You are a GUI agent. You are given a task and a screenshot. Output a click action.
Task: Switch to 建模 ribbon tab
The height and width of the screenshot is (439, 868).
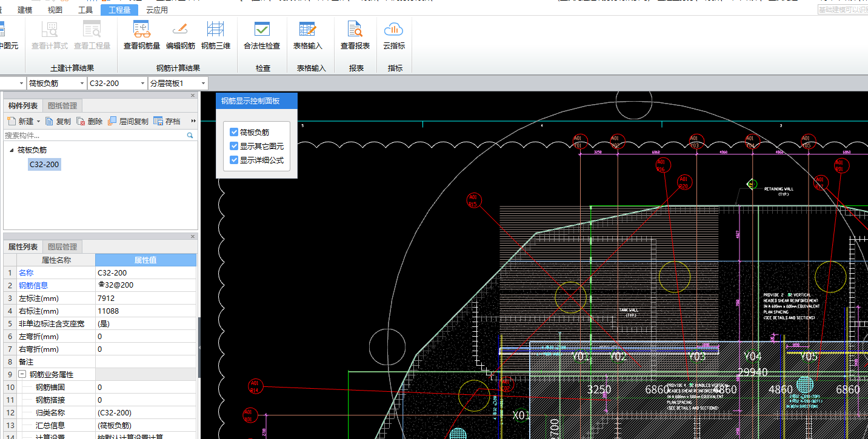(25, 10)
